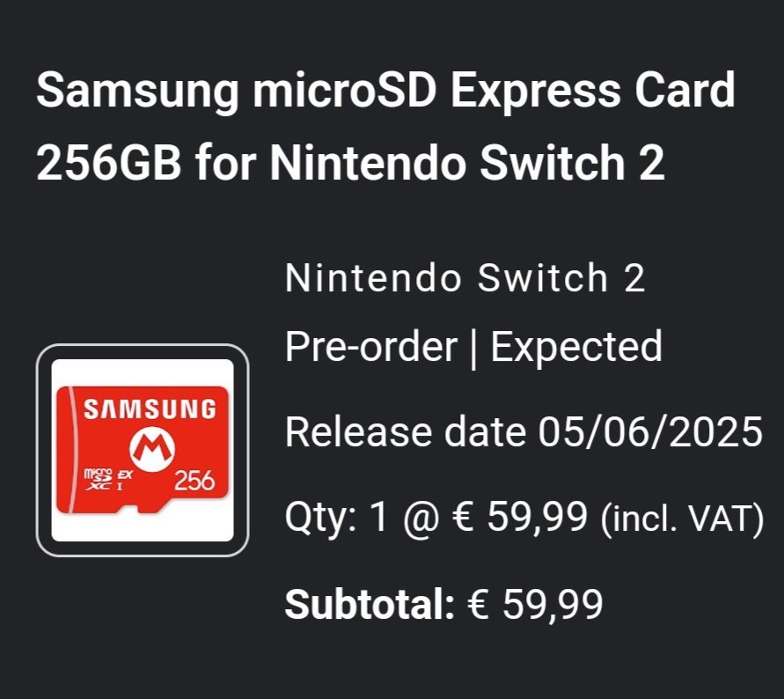Image resolution: width=784 pixels, height=699 pixels.
Task: Click the Qty: 1 quantity text
Action: 336,518
